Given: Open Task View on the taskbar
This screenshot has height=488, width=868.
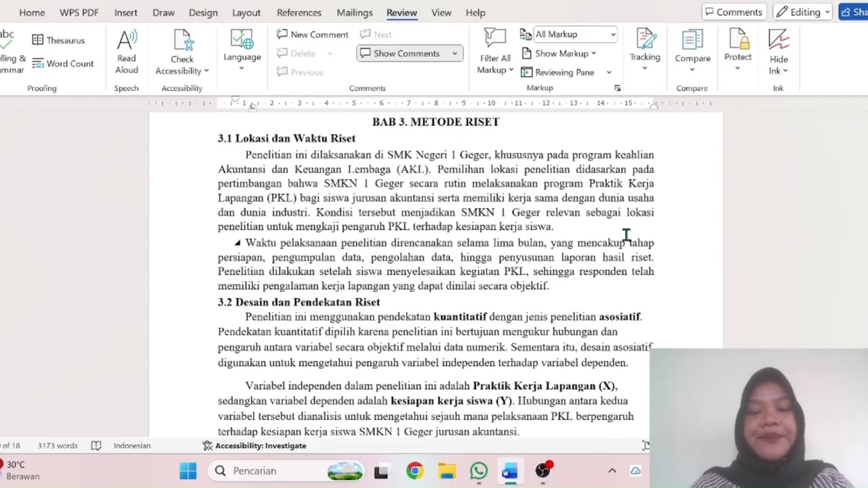Looking at the screenshot, I should (x=381, y=471).
